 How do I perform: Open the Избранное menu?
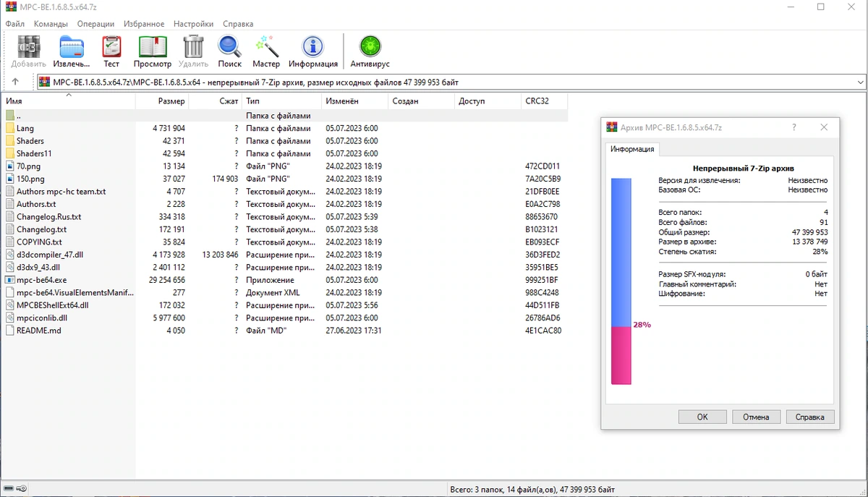[x=144, y=24]
